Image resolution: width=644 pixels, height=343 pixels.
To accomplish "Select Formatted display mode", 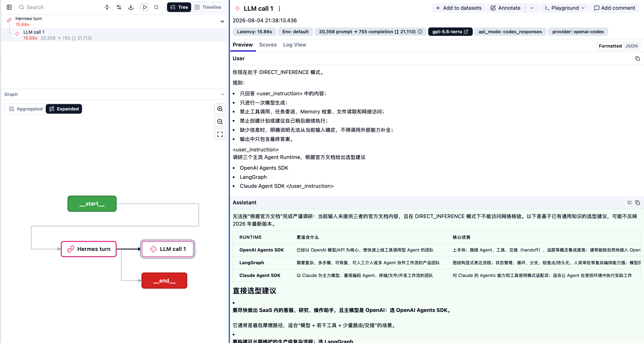I will (610, 46).
